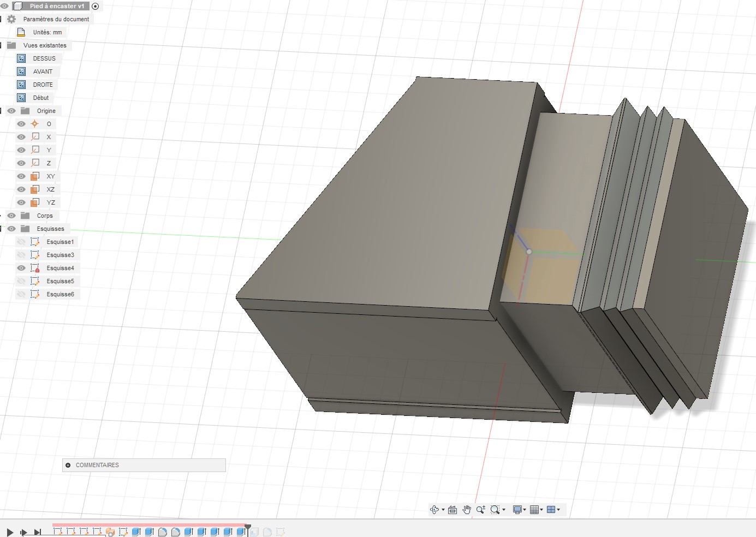Show Esquisse5 using its eye icon

(x=21, y=281)
